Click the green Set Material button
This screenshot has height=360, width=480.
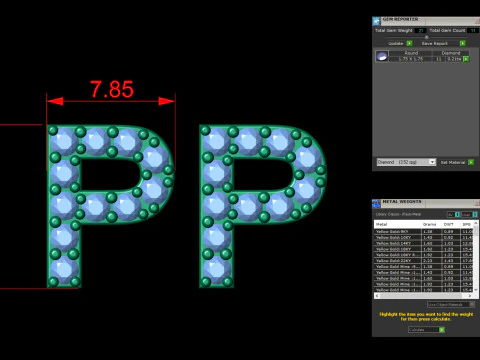(x=471, y=162)
